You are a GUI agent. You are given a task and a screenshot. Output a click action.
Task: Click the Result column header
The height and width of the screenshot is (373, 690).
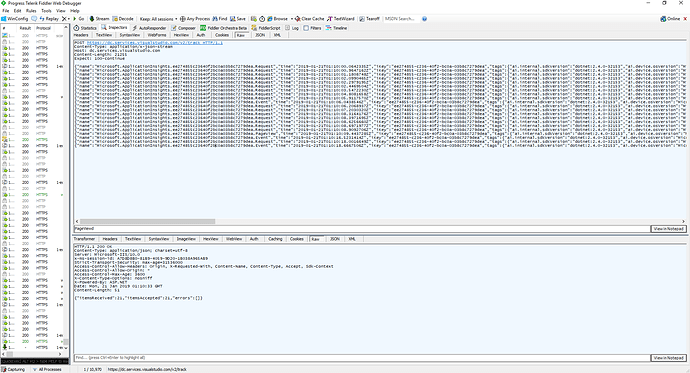pyautogui.click(x=25, y=28)
